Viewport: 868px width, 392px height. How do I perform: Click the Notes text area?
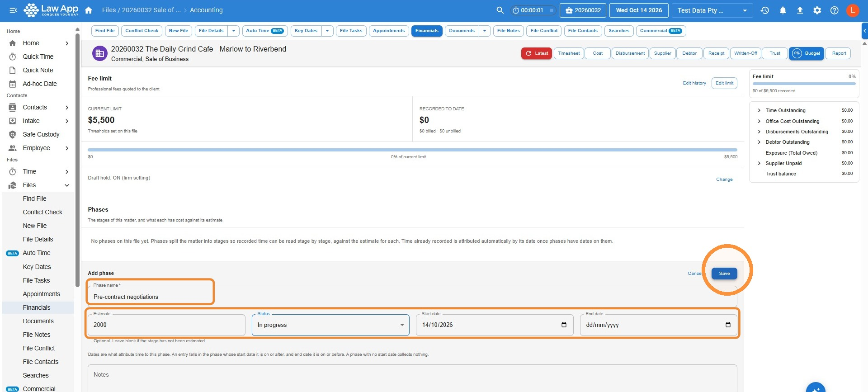(x=412, y=378)
